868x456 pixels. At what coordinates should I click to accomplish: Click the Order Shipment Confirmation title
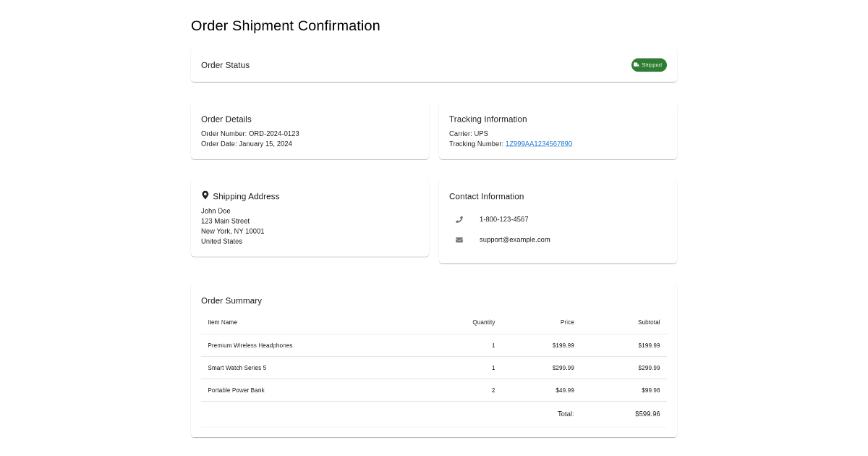tap(286, 26)
